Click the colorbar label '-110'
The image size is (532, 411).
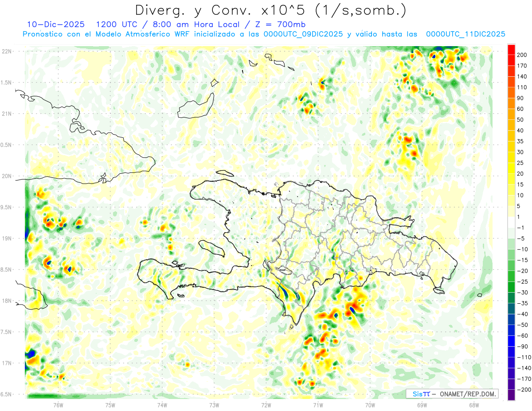pyautogui.click(x=524, y=357)
